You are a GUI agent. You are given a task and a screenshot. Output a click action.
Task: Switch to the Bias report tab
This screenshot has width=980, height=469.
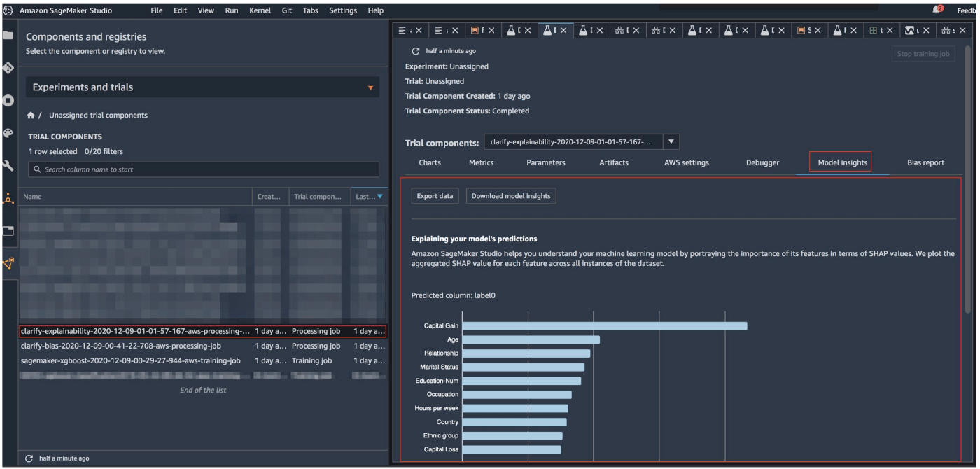click(x=925, y=162)
